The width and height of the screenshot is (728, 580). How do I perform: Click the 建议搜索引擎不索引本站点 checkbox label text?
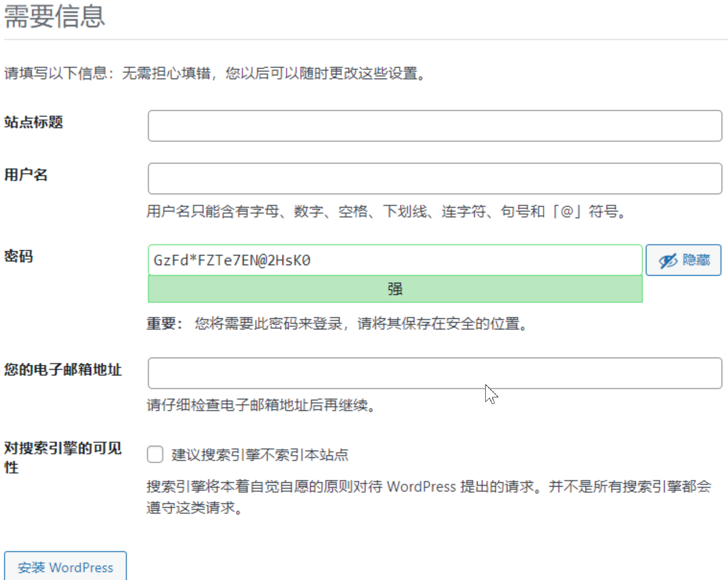click(x=260, y=455)
